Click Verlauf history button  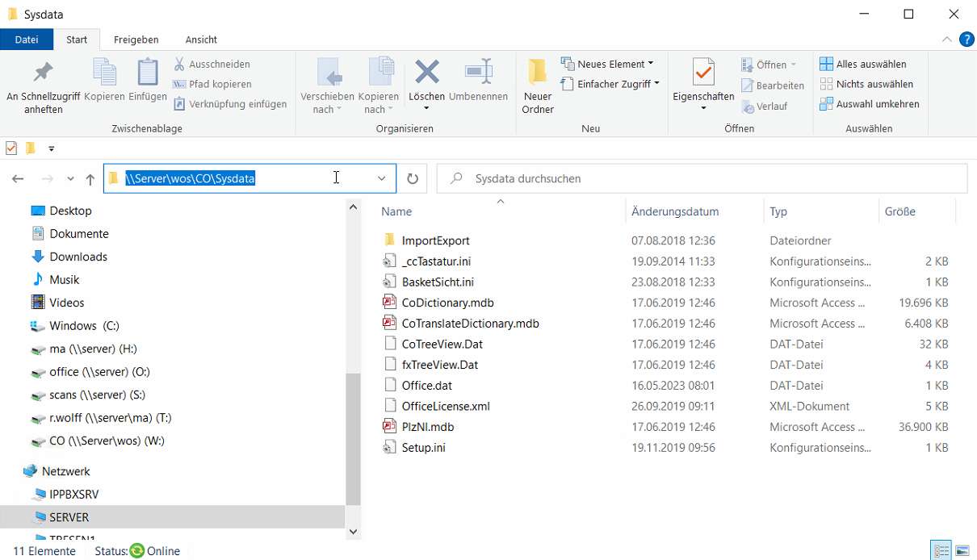coord(765,107)
